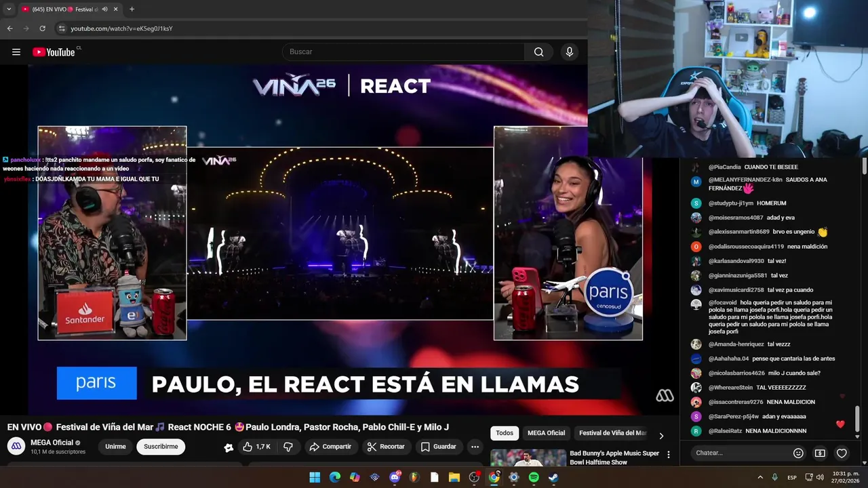Open the MEGA Oficial channel avatar

tap(16, 447)
